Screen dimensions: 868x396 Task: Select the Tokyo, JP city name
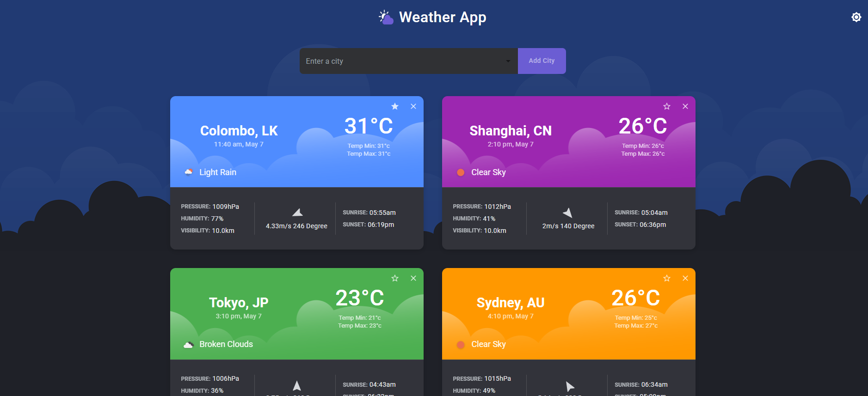tap(239, 303)
